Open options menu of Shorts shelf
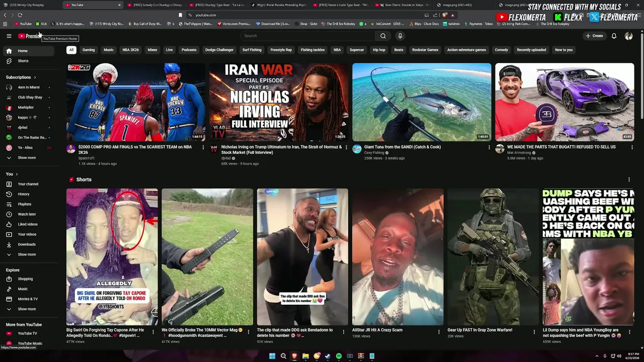The width and height of the screenshot is (644, 362). [x=629, y=179]
